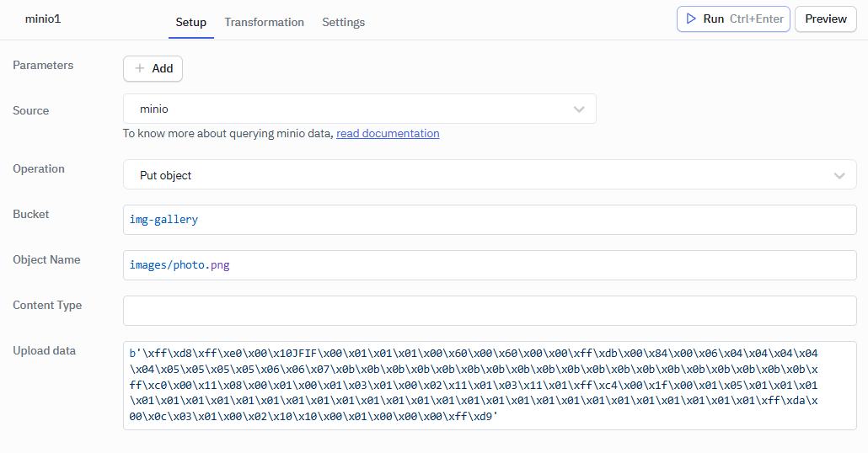
Task: Switch to the Transformation tab
Action: pos(264,22)
